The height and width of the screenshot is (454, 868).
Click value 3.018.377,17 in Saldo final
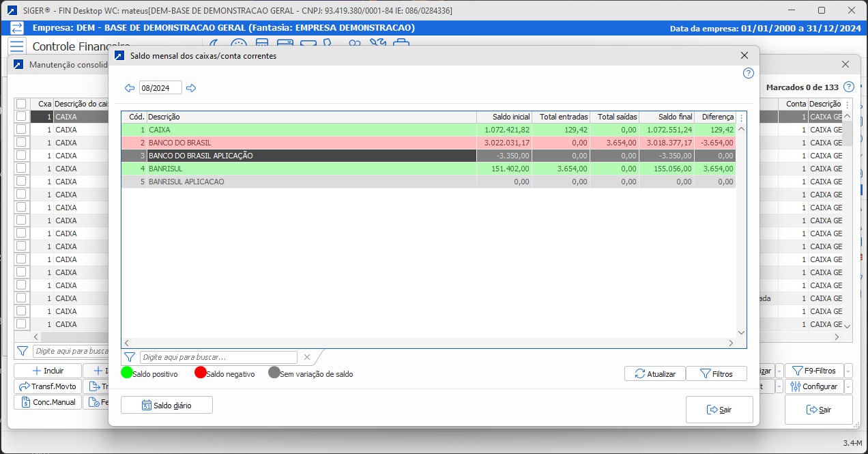(669, 143)
